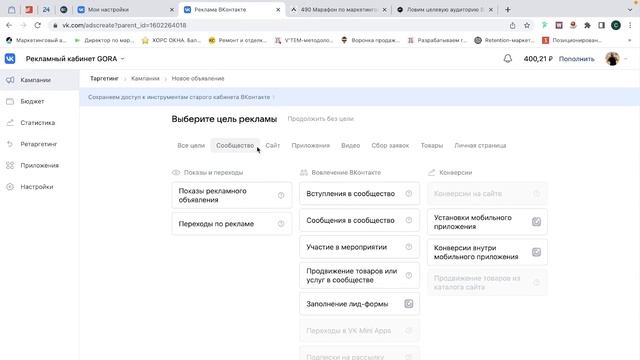Open the user avatar menu

tap(612, 59)
